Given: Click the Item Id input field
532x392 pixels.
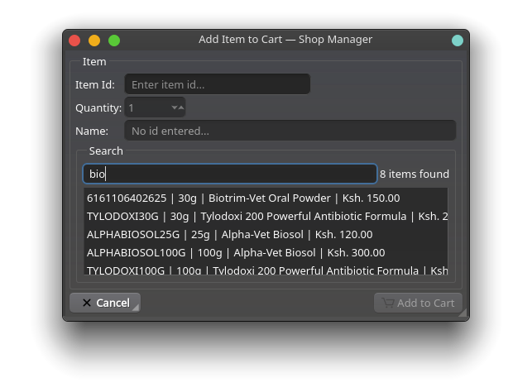Looking at the screenshot, I should point(218,84).
